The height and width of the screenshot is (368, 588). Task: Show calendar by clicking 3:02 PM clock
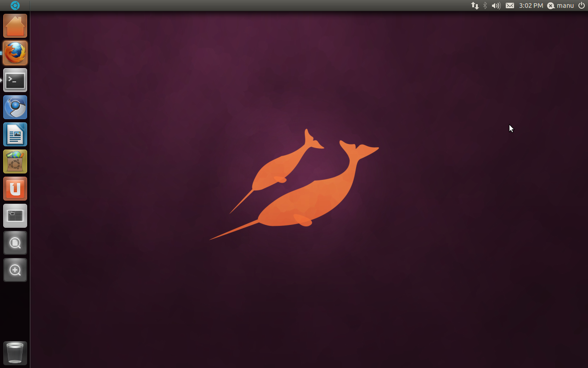(x=531, y=6)
